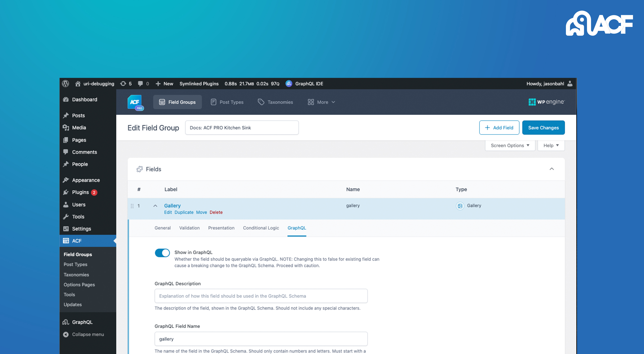This screenshot has width=644, height=354.
Task: Click the Add Field button
Action: (499, 127)
